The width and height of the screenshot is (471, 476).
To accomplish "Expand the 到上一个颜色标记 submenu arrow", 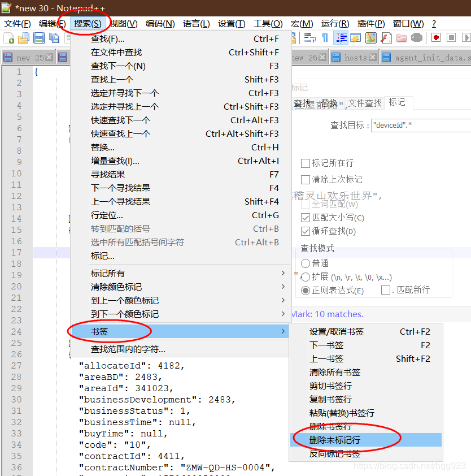I will point(283,300).
